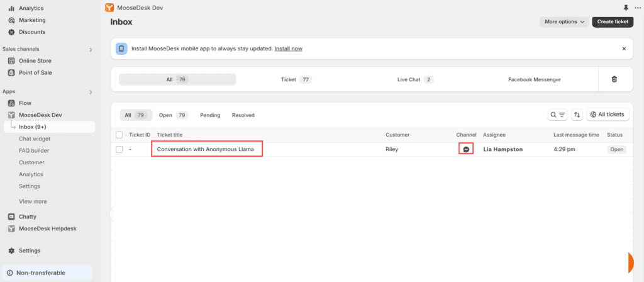This screenshot has width=644, height=282.
Task: Select the All status filter tab
Action: [136, 115]
